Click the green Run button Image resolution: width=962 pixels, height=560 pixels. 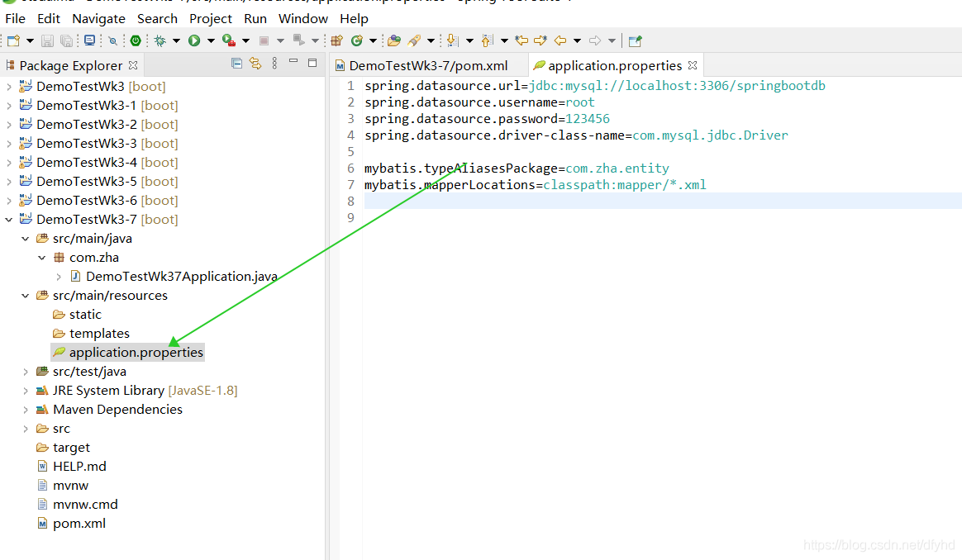click(x=194, y=41)
